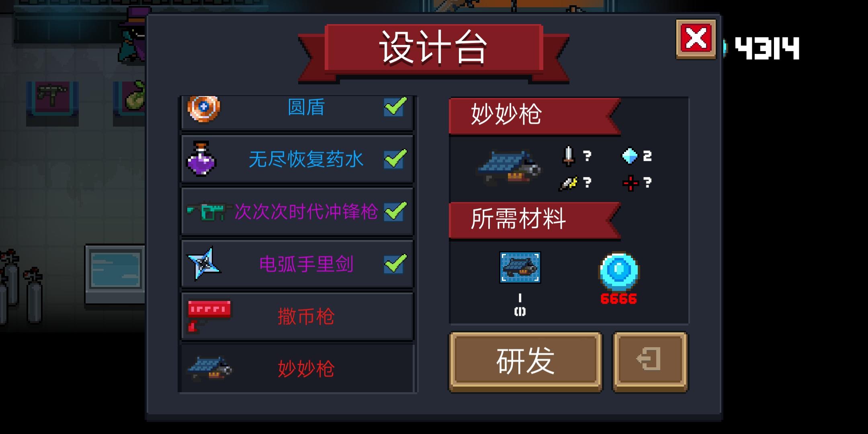This screenshot has width=868, height=434.
Task: Select the 妙妙枪 blueprint material icon
Action: tap(520, 268)
